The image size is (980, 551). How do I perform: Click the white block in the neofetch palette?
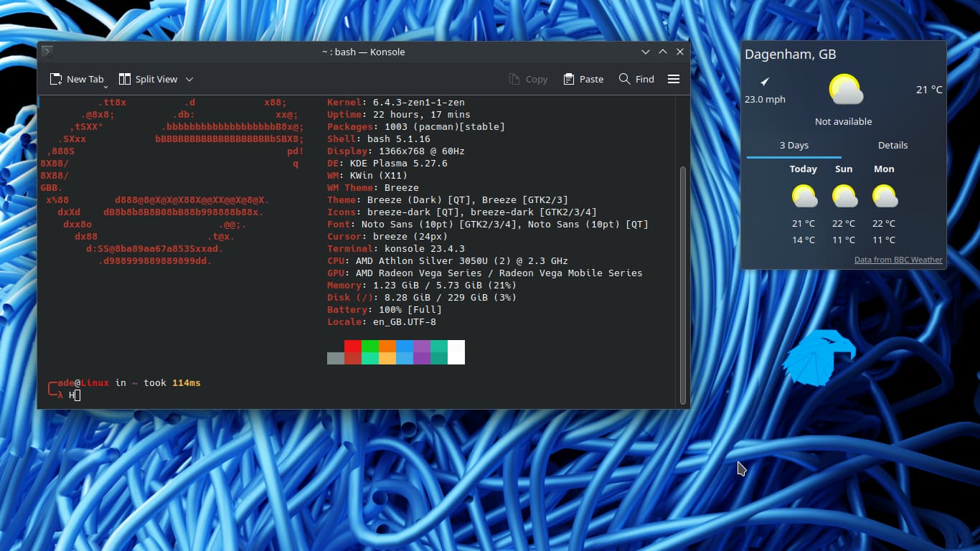[456, 352]
